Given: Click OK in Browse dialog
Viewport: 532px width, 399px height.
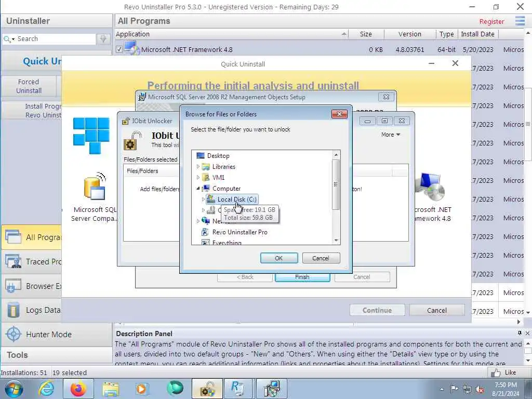Looking at the screenshot, I should (x=279, y=258).
